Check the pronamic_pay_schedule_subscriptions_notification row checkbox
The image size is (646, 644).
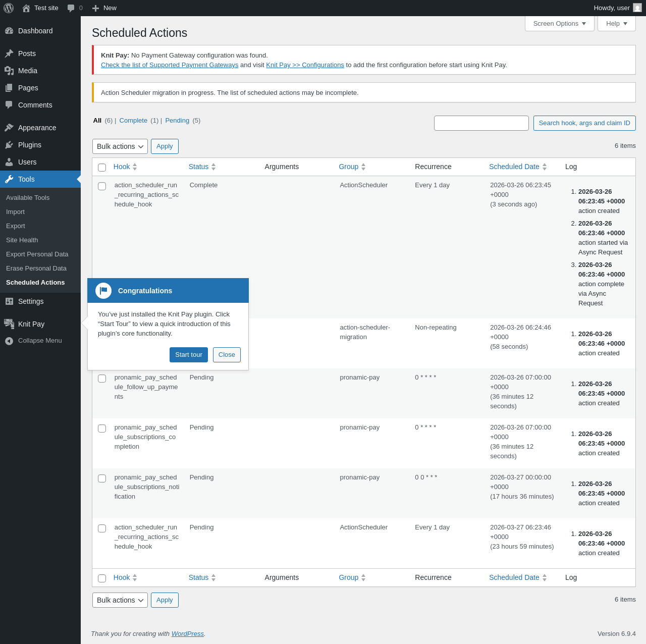click(102, 478)
